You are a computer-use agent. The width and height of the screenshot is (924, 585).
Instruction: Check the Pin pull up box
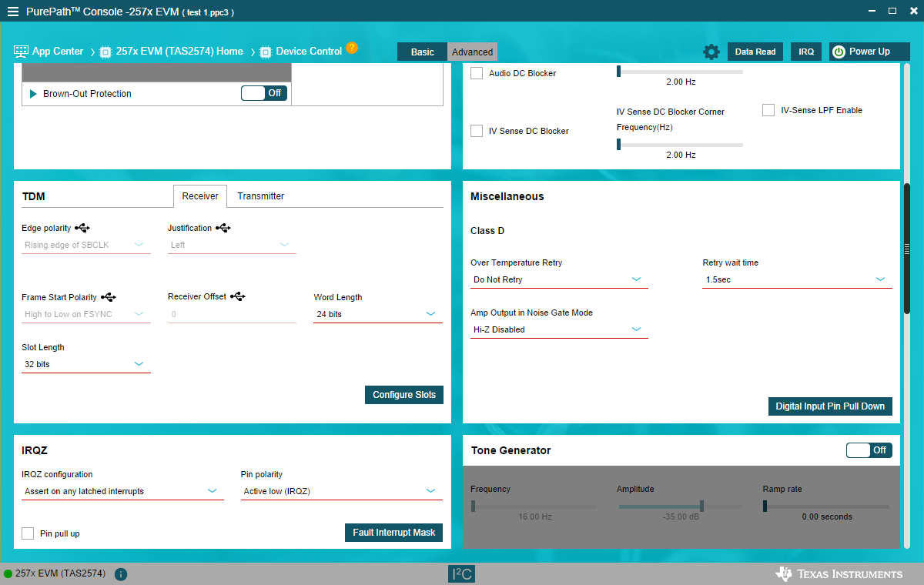click(28, 533)
